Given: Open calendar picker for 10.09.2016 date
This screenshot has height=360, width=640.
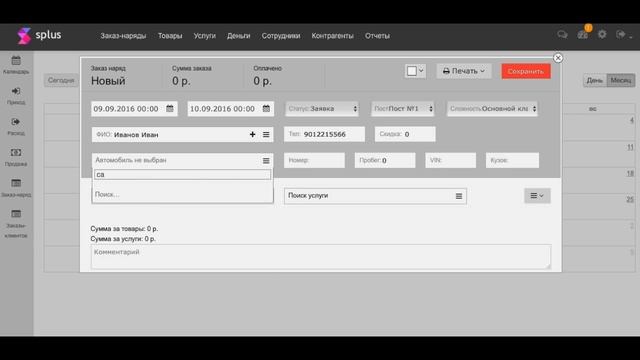Looking at the screenshot, I should pyautogui.click(x=266, y=109).
